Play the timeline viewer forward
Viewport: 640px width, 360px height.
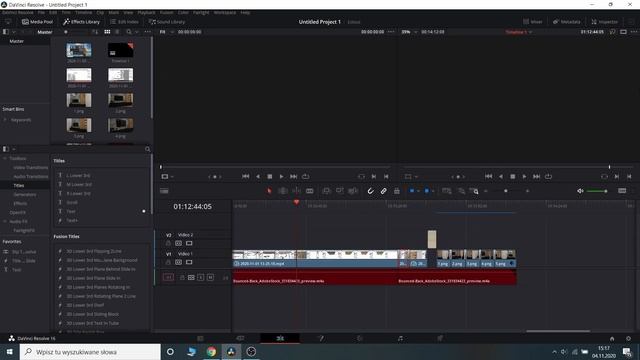click(x=524, y=176)
